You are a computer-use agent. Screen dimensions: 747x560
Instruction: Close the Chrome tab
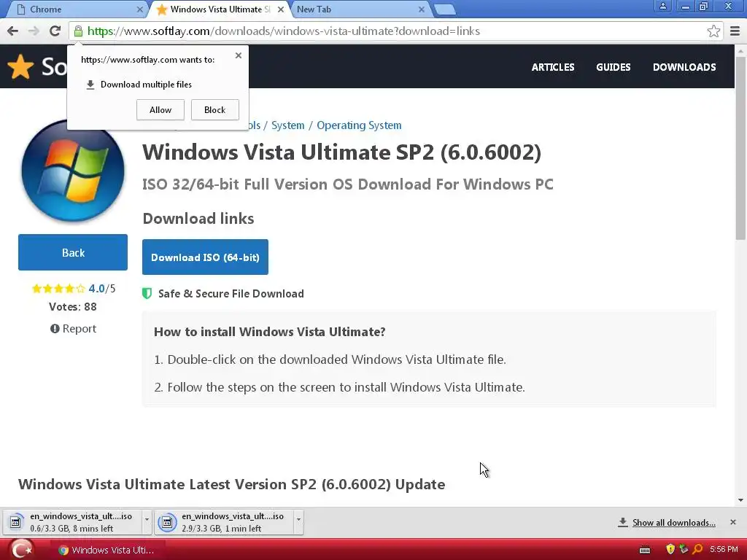coord(139,9)
